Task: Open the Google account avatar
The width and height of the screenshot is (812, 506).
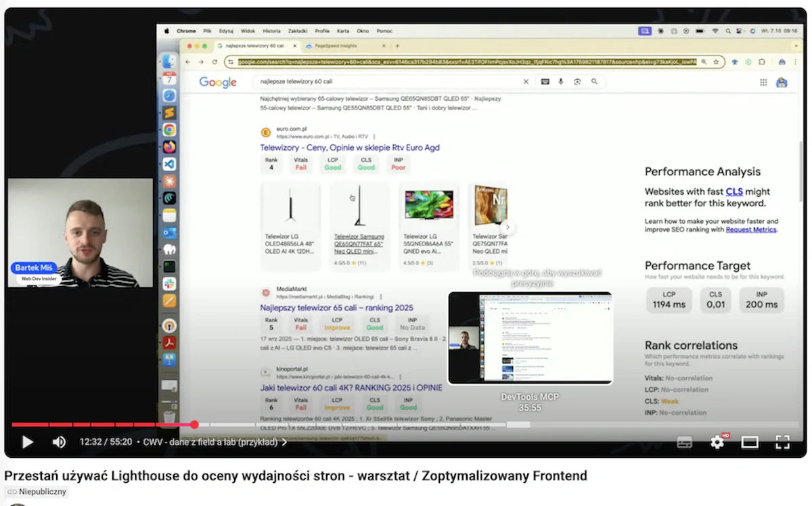Action: click(x=782, y=83)
